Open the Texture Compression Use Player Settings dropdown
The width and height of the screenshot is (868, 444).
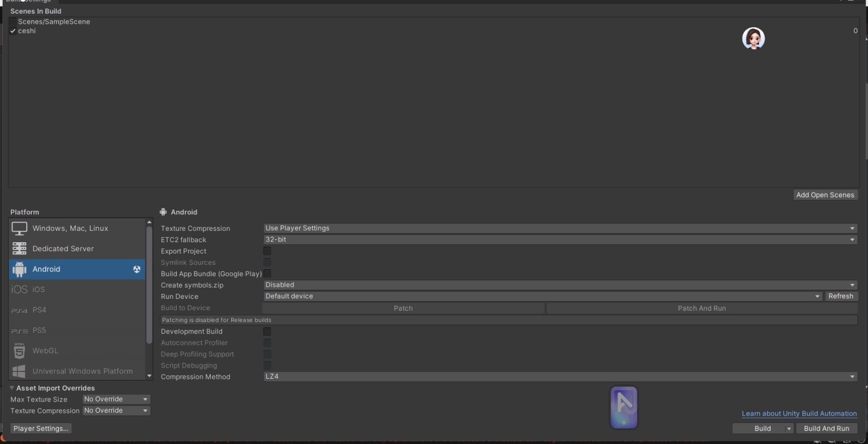pos(560,229)
